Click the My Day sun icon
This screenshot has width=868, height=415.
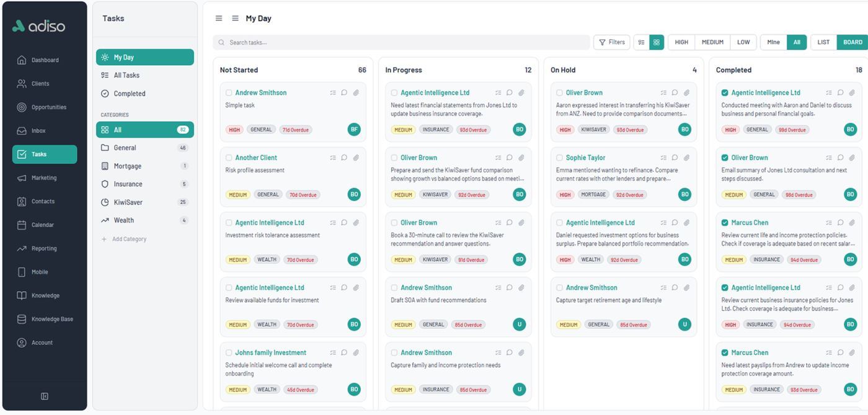105,56
